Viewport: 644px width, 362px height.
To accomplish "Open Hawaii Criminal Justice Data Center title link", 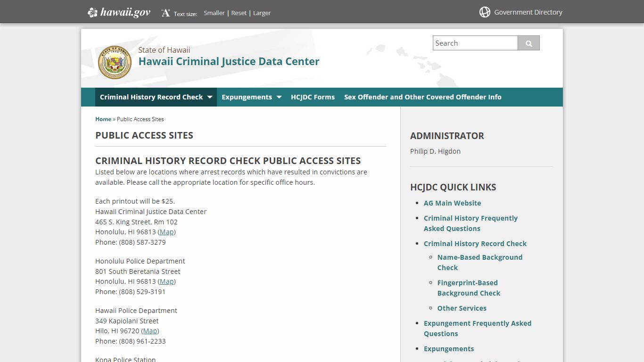I will (229, 61).
